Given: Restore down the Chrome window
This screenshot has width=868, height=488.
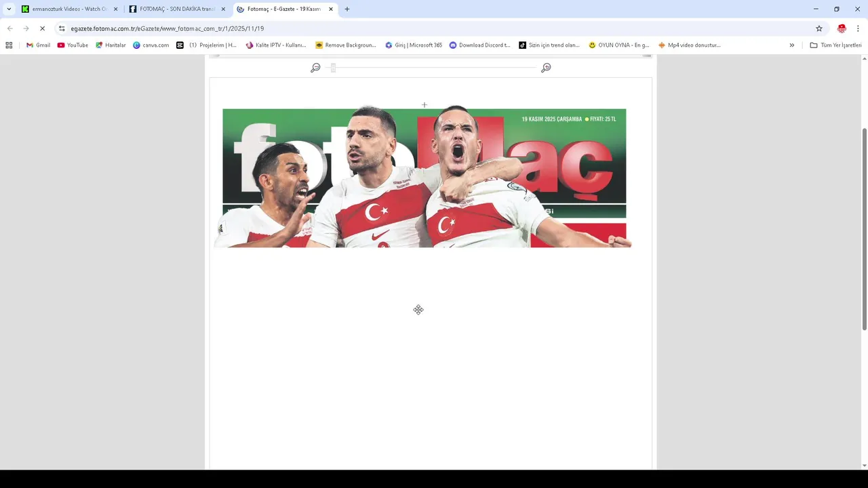Looking at the screenshot, I should [837, 9].
